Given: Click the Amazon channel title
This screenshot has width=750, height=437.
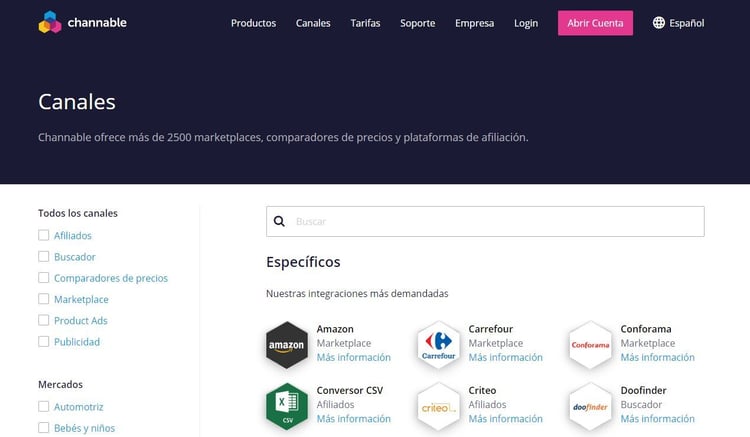Looking at the screenshot, I should coord(335,329).
